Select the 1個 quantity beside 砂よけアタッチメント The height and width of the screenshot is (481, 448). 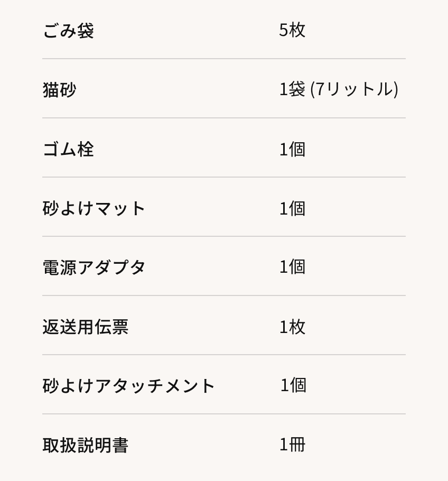tap(293, 385)
